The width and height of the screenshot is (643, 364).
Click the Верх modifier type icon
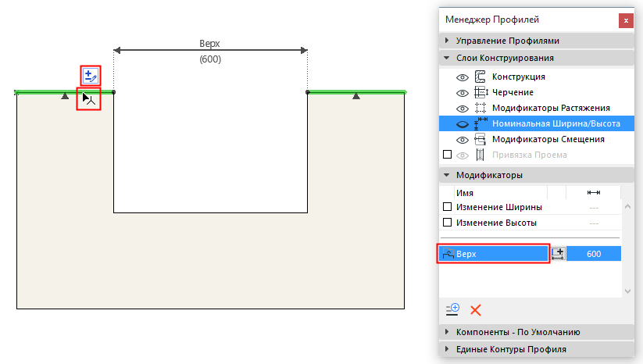tap(448, 254)
